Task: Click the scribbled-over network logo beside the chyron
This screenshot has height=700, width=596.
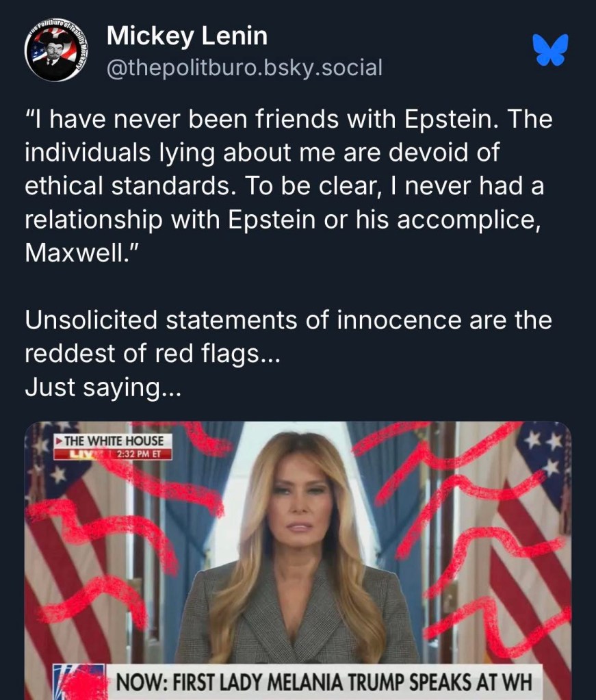Action: [x=80, y=682]
